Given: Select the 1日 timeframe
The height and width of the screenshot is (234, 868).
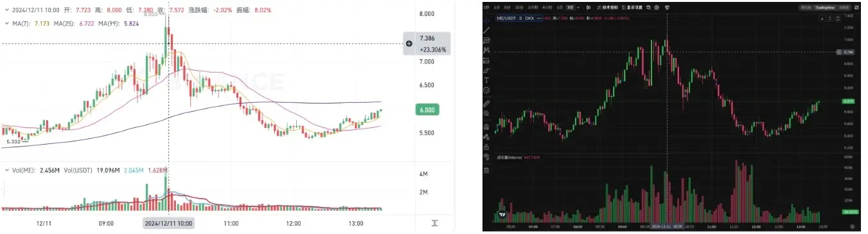Looking at the screenshot, I should 560,8.
